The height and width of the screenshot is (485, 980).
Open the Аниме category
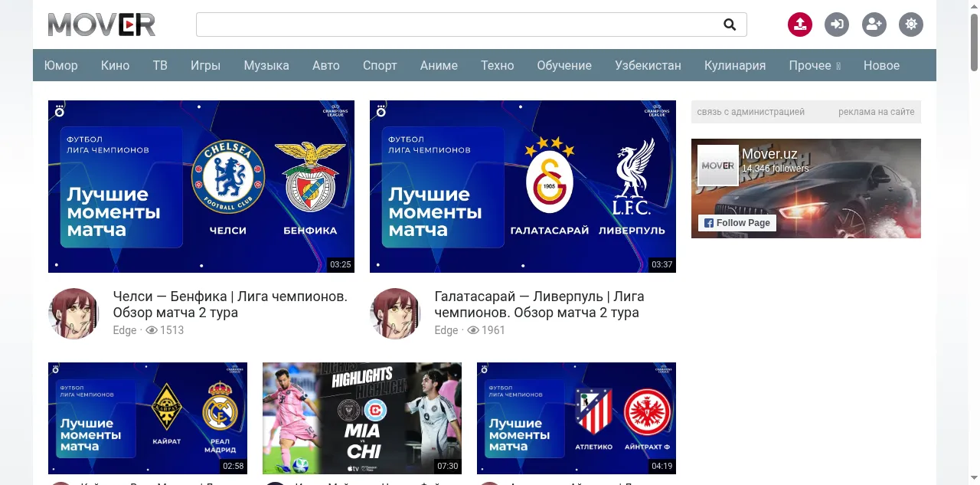tap(439, 65)
